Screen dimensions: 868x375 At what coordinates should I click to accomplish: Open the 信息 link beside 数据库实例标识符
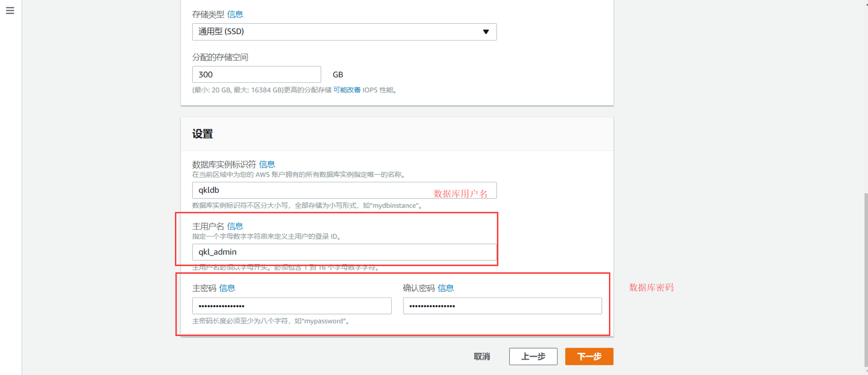267,165
